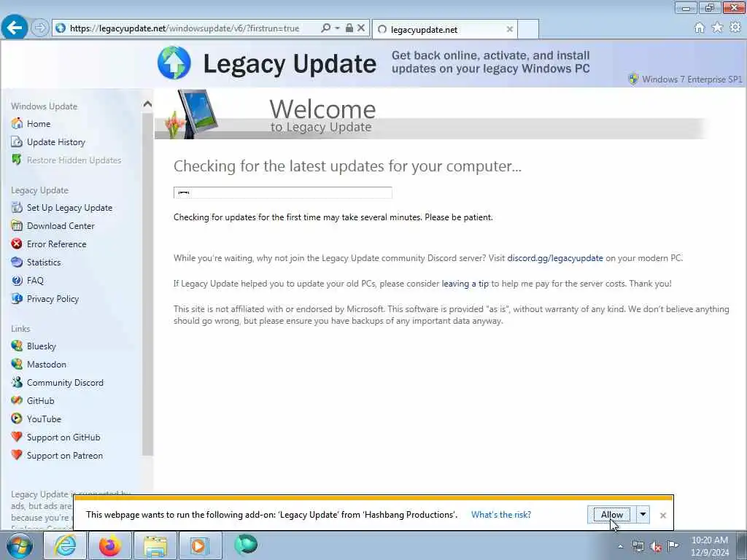This screenshot has height=560, width=747.
Task: Launch Firefox from the taskbar
Action: (110, 545)
